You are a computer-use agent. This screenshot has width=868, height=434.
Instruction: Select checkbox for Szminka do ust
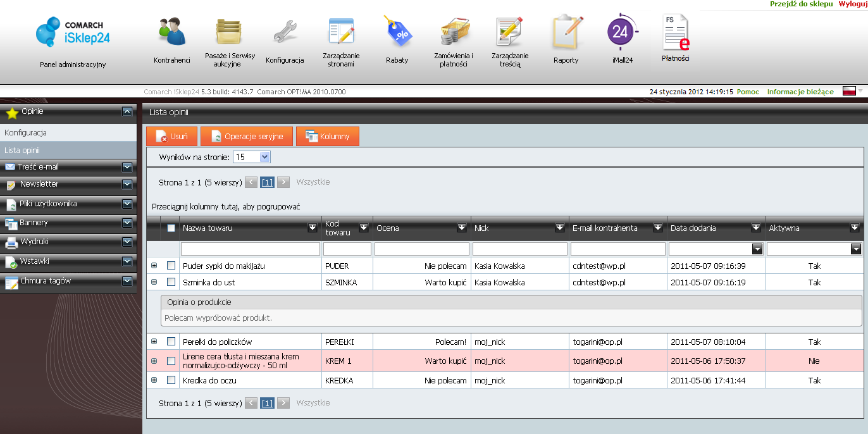point(171,282)
